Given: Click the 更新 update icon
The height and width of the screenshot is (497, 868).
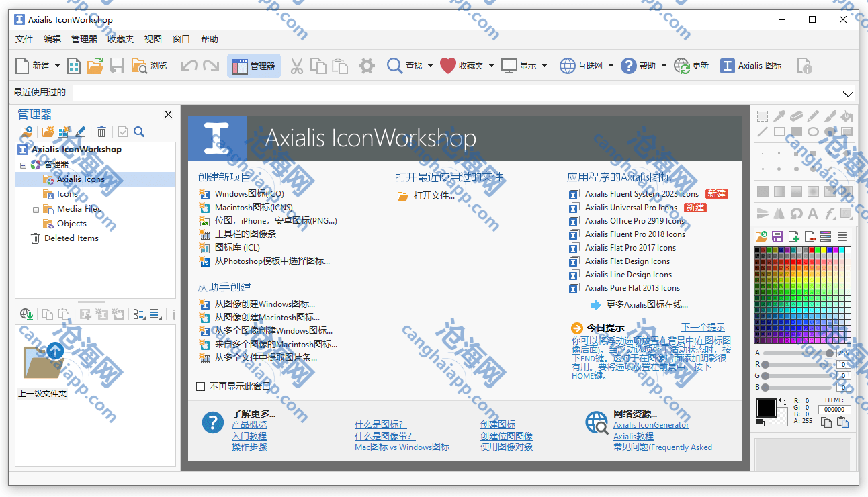Looking at the screenshot, I should (x=692, y=66).
